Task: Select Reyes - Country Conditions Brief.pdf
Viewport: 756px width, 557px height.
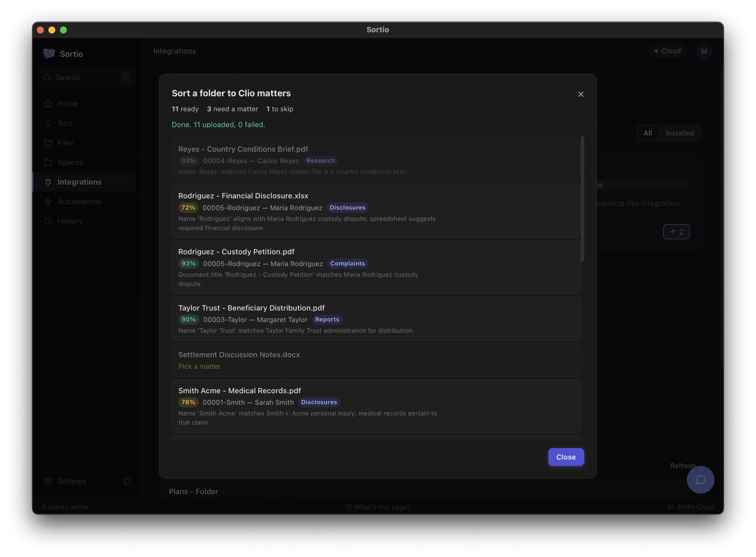Action: coord(376,160)
